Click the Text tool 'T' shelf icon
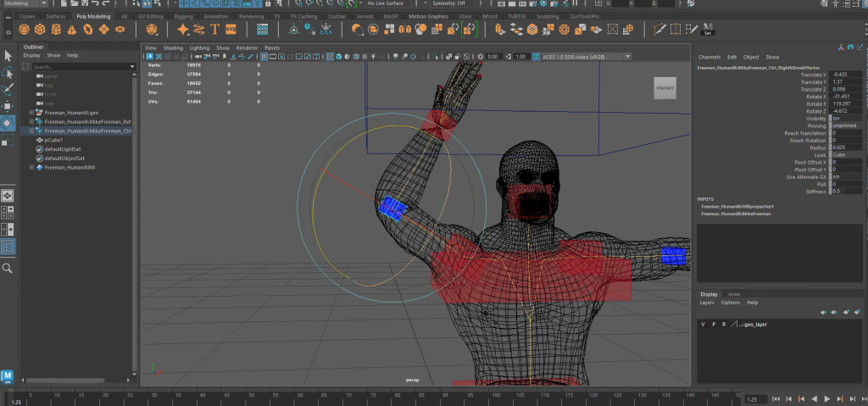The width and height of the screenshot is (868, 406). point(215,29)
